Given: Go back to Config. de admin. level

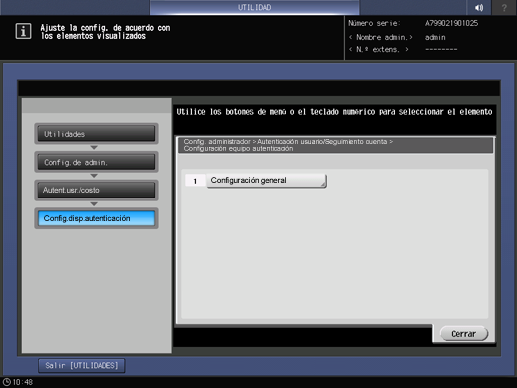Looking at the screenshot, I should [96, 162].
